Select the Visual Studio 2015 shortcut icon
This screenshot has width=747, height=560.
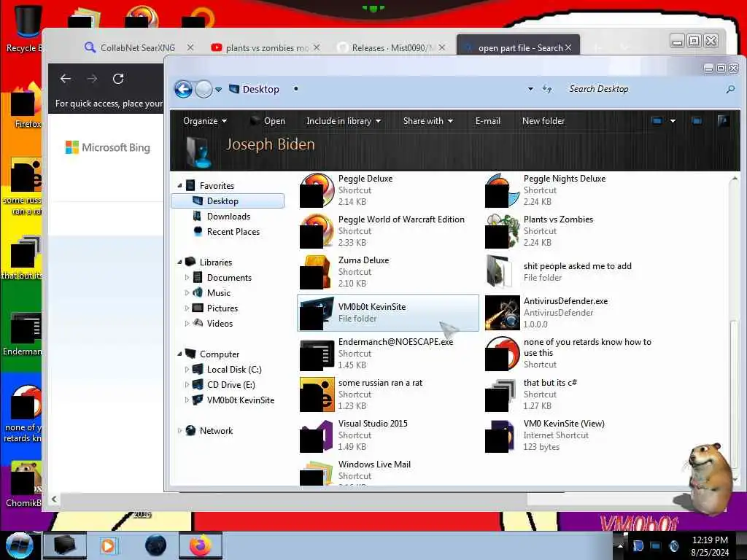coord(317,436)
